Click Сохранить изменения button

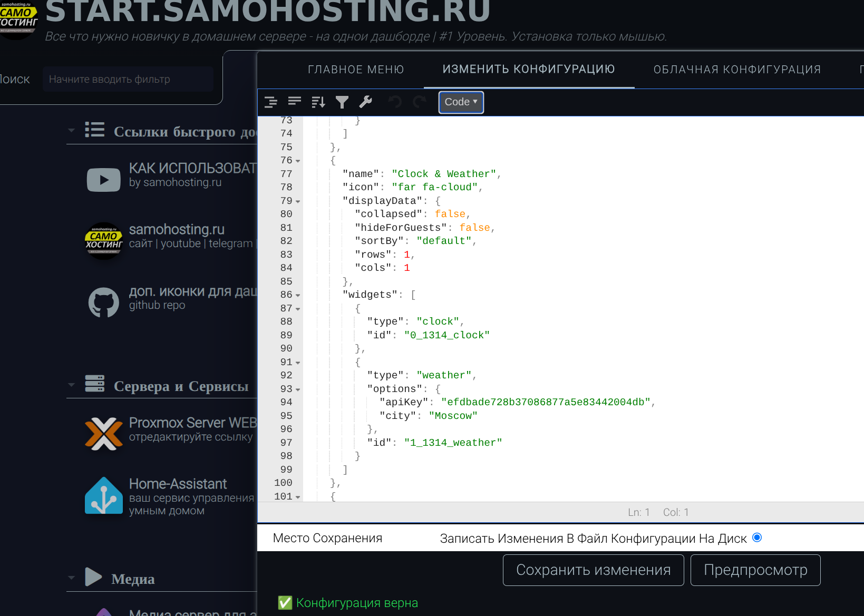pos(593,570)
